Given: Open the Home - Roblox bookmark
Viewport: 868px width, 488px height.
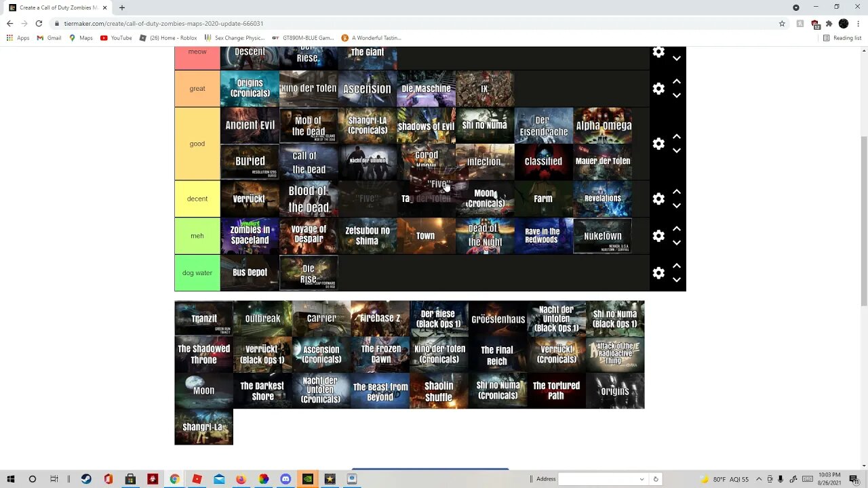Looking at the screenshot, I should coord(167,38).
